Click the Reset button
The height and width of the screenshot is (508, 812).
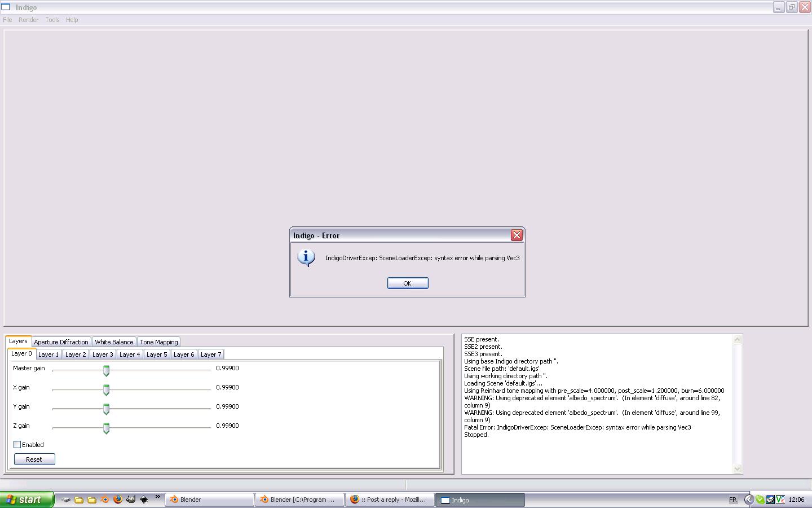pos(34,459)
